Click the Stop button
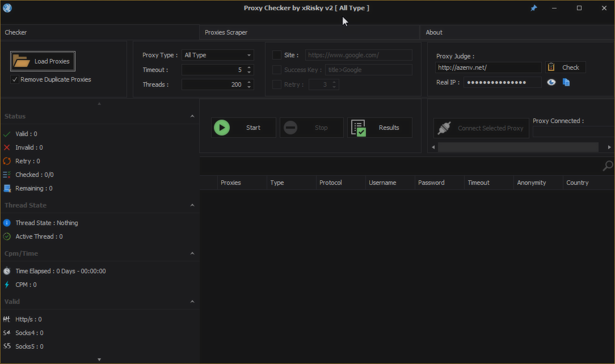 (x=311, y=128)
